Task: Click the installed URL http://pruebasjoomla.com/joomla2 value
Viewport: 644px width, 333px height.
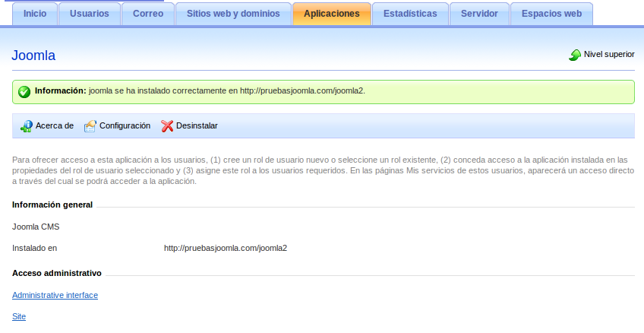Action: coord(226,249)
